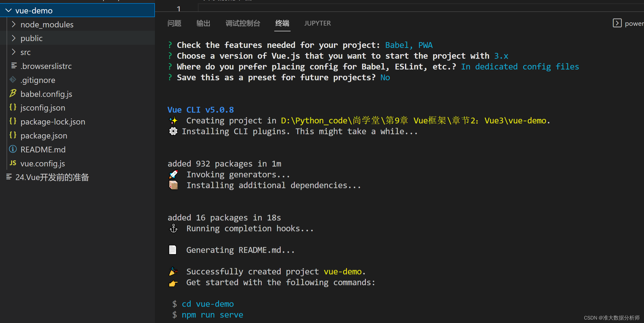The image size is (644, 323).
Task: Select the 终端 terminal tab
Action: pyautogui.click(x=282, y=23)
